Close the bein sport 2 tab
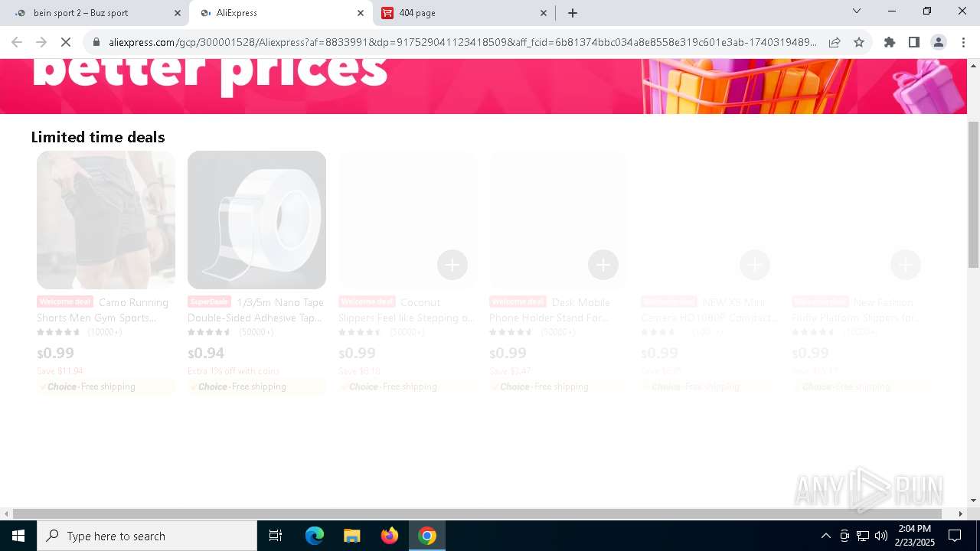Screen dimensions: 980x551 click(x=177, y=13)
